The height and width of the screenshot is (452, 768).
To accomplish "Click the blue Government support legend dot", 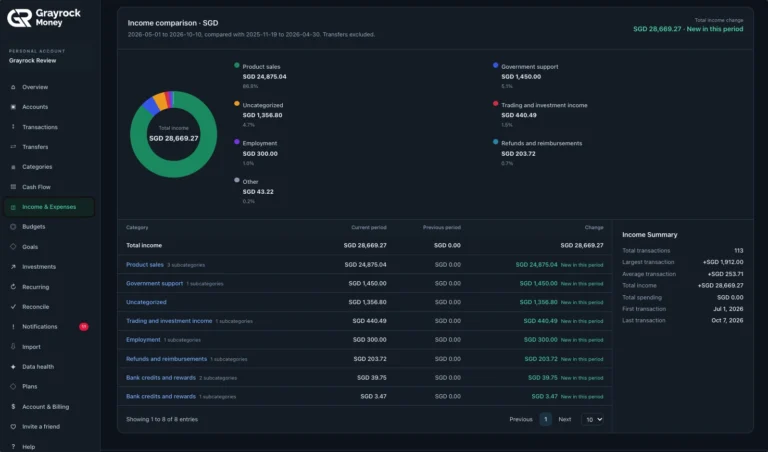I will (496, 65).
